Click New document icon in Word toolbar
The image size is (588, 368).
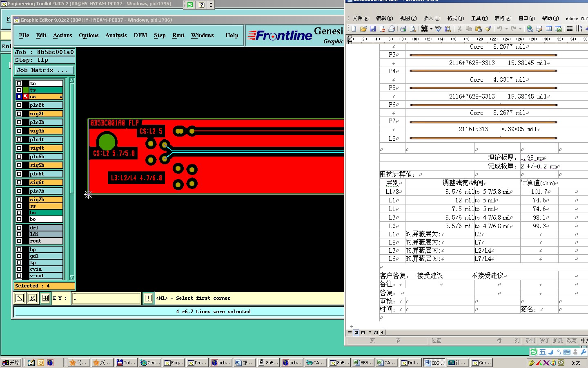click(354, 29)
